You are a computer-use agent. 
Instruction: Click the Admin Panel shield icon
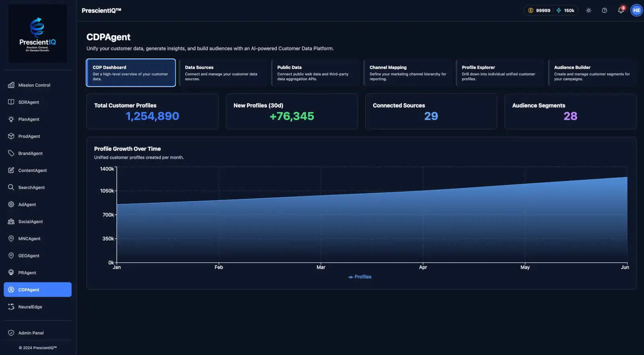(x=11, y=333)
